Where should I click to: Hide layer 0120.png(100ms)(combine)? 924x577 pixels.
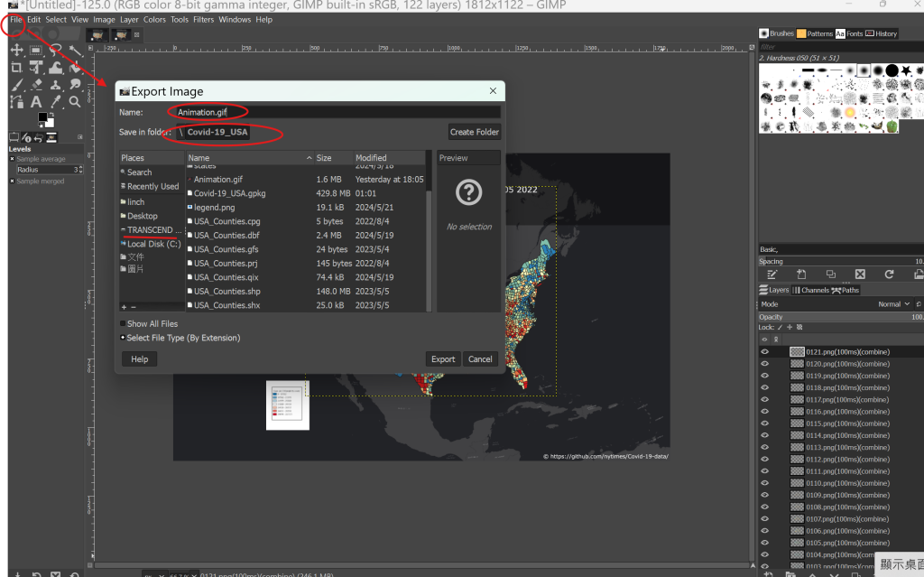tap(765, 363)
